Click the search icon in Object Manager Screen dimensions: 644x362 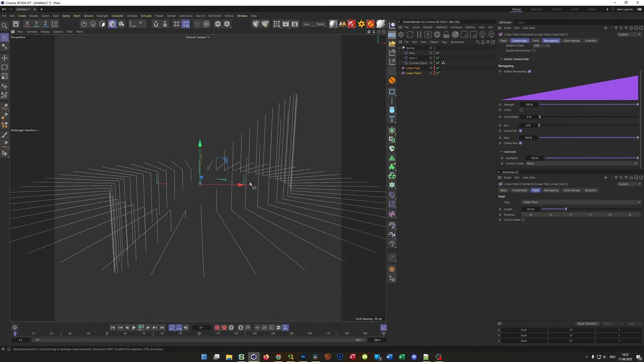[x=478, y=42]
